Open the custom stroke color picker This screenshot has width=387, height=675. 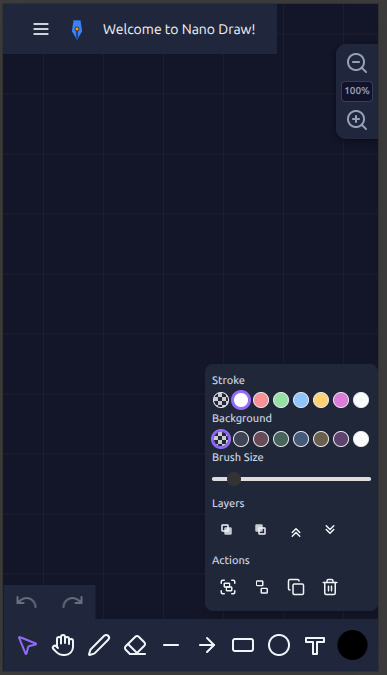click(x=361, y=400)
